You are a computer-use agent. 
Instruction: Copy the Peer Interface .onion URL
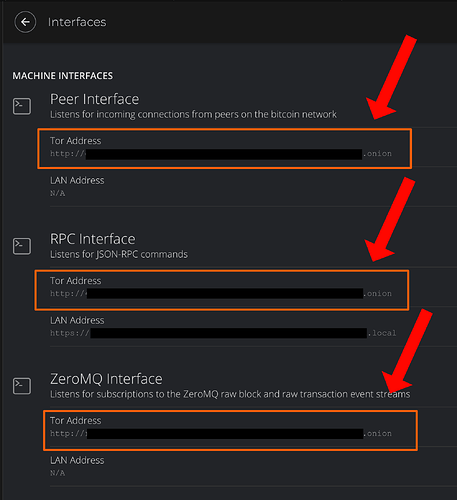point(221,154)
